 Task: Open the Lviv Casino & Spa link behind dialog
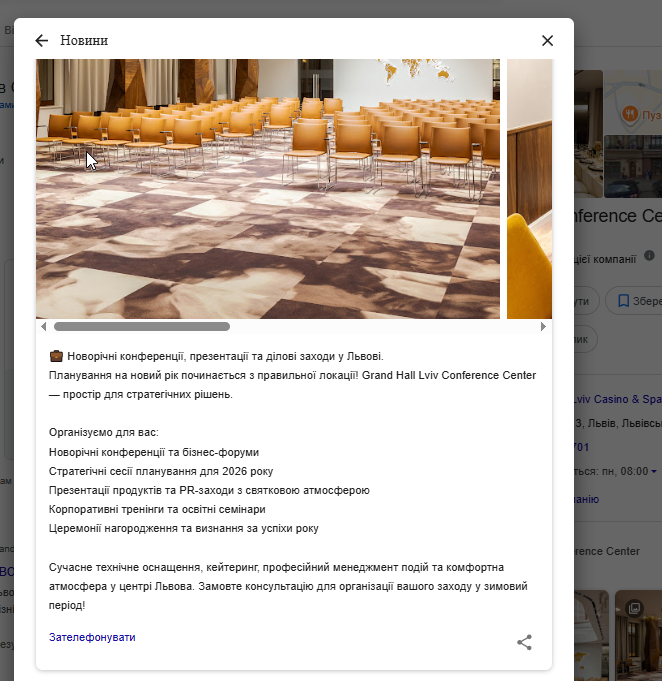tap(617, 399)
